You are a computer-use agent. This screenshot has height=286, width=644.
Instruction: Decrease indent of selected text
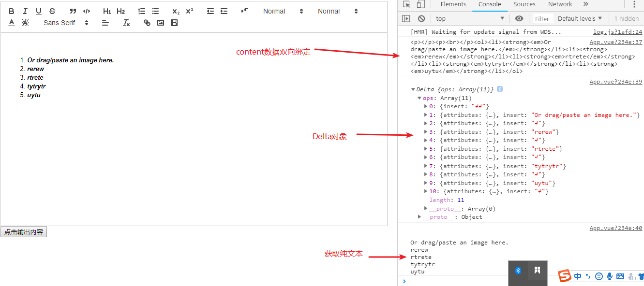(x=210, y=11)
